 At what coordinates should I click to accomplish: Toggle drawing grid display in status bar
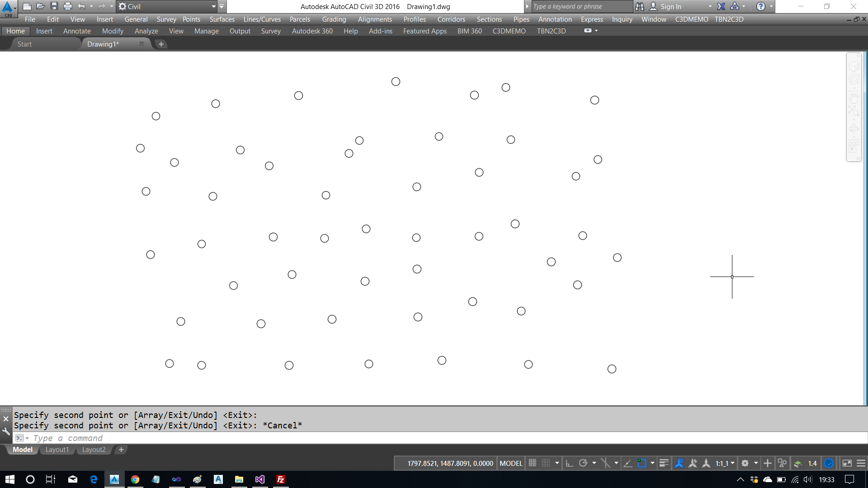click(533, 463)
